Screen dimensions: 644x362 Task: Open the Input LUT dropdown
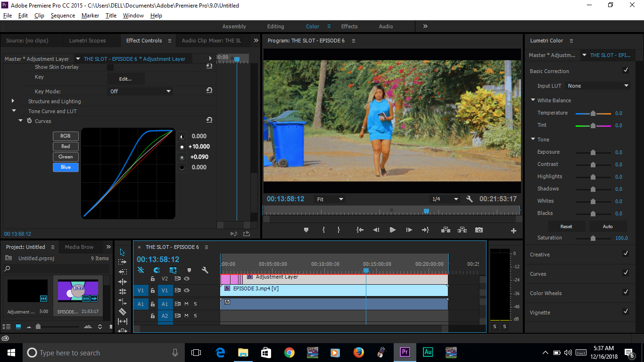(x=598, y=86)
